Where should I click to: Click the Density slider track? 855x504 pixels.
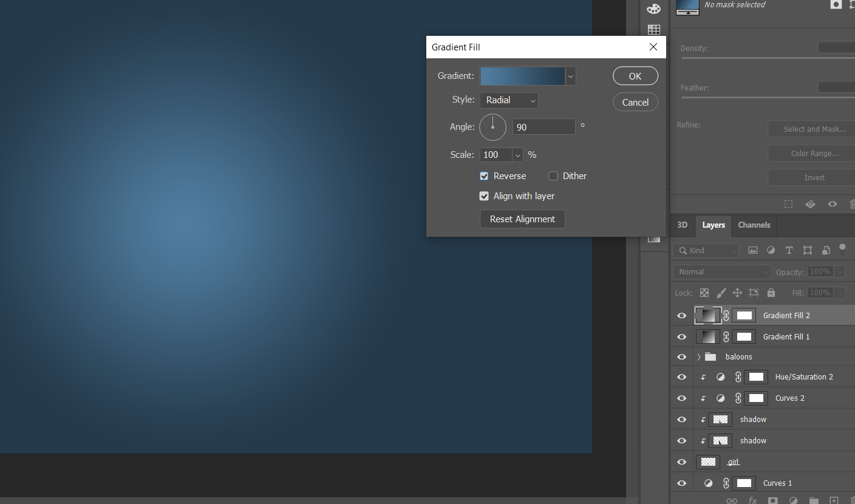coord(768,58)
